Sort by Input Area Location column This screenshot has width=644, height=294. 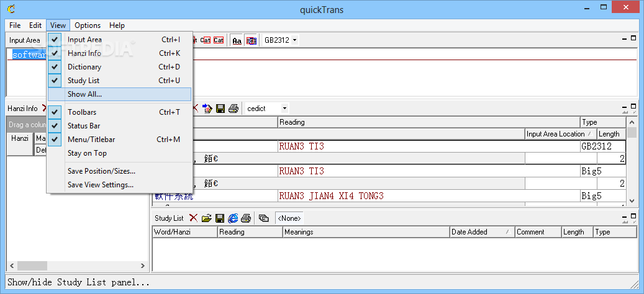click(x=561, y=134)
